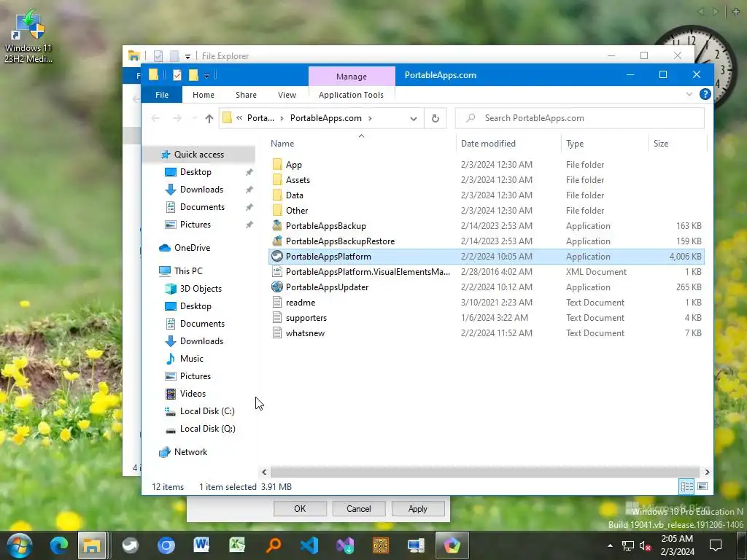The height and width of the screenshot is (560, 747).
Task: Switch to the Home ribbon tab
Action: coord(204,95)
